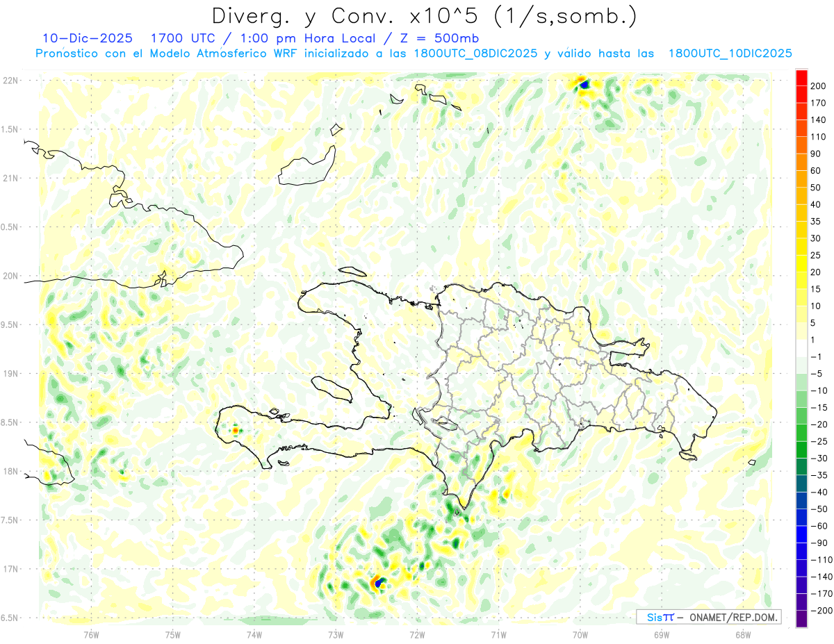834x644 pixels.
Task: Click the colorbar value '-40' in blue range
Action: [819, 492]
